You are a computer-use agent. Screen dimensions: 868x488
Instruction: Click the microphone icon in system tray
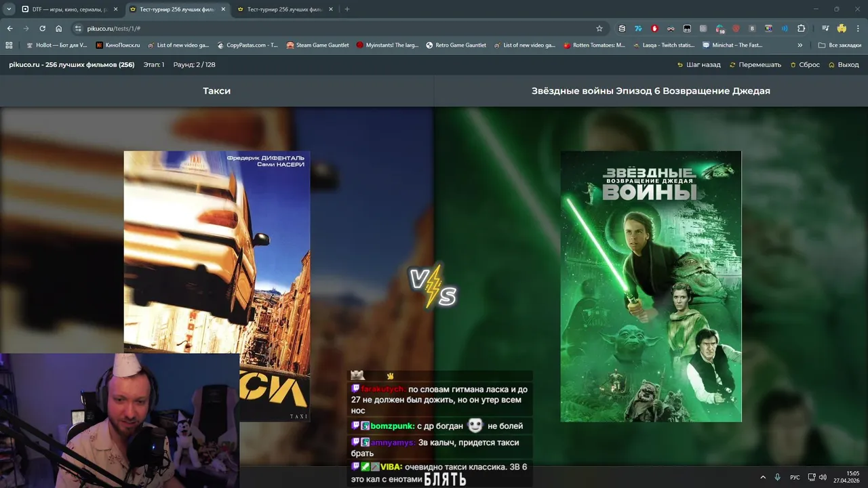point(778,477)
